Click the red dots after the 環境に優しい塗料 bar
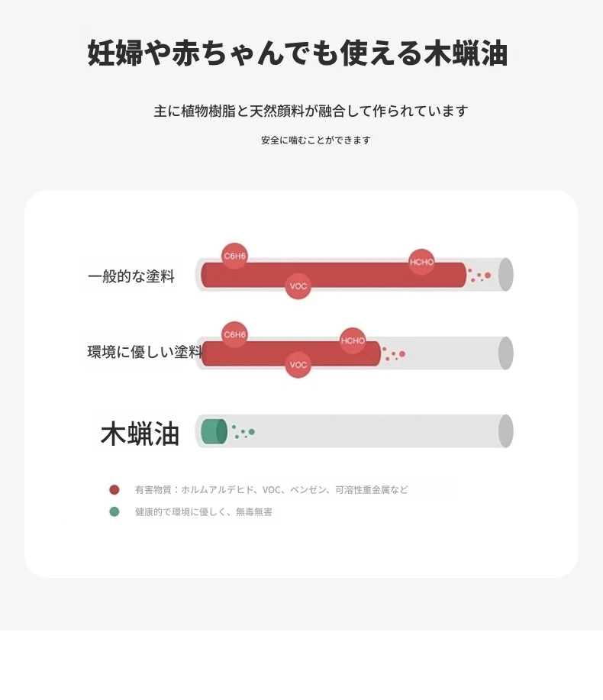Screen dimensions: 603x700 [x=394, y=354]
